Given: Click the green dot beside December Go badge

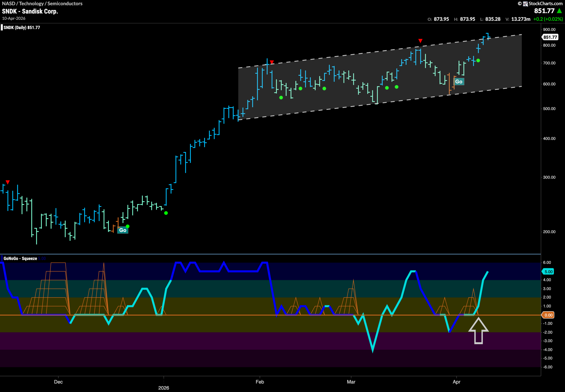Looking at the screenshot, I should tap(127, 226).
